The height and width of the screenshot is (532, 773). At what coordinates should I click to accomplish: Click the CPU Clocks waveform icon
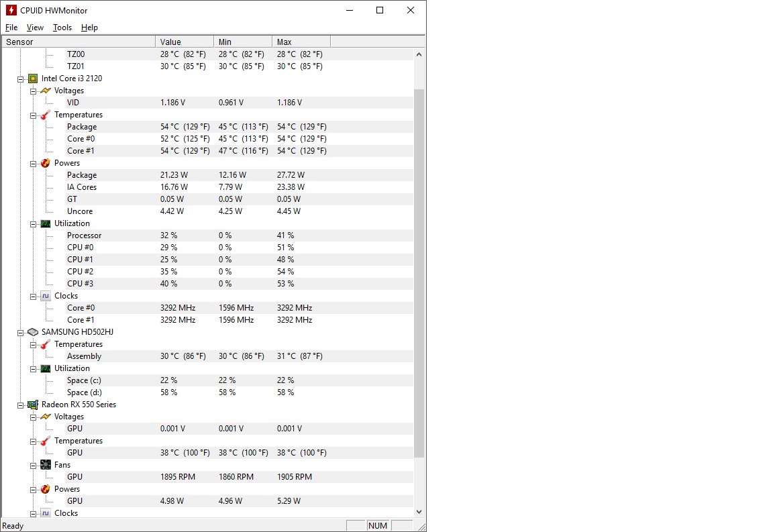coord(46,296)
